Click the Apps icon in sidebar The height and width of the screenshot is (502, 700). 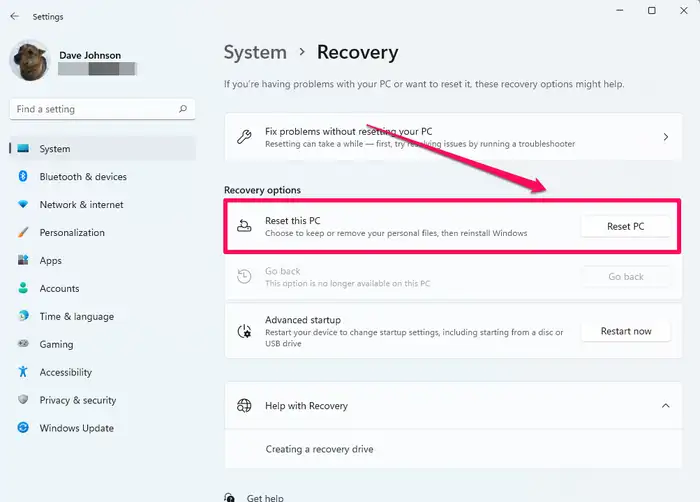click(23, 260)
